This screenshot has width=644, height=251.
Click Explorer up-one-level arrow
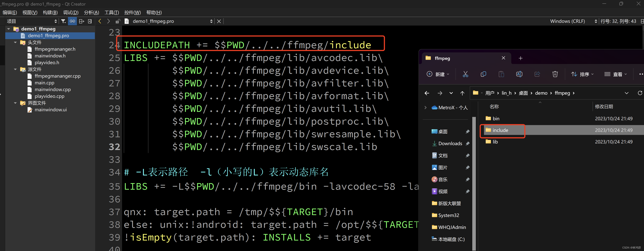point(462,93)
